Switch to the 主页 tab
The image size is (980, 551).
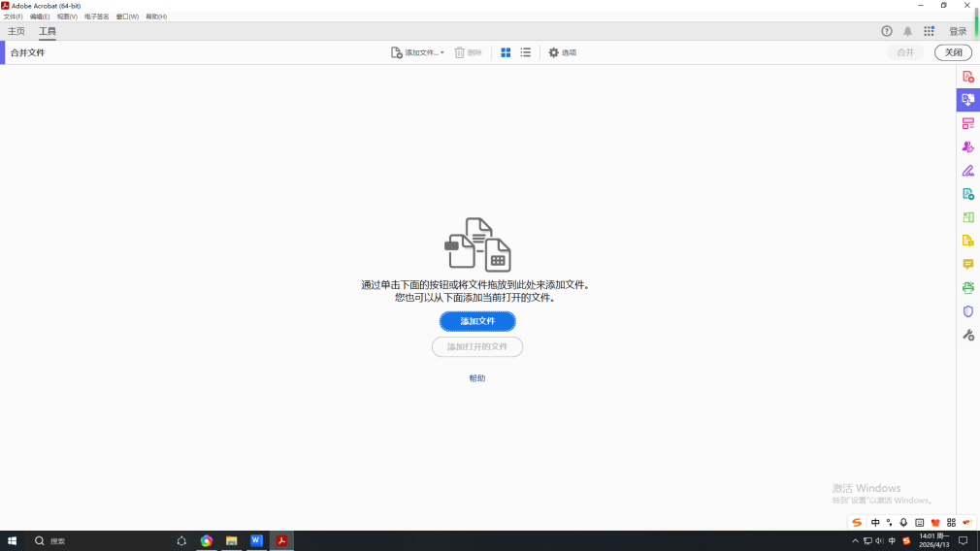(x=16, y=31)
